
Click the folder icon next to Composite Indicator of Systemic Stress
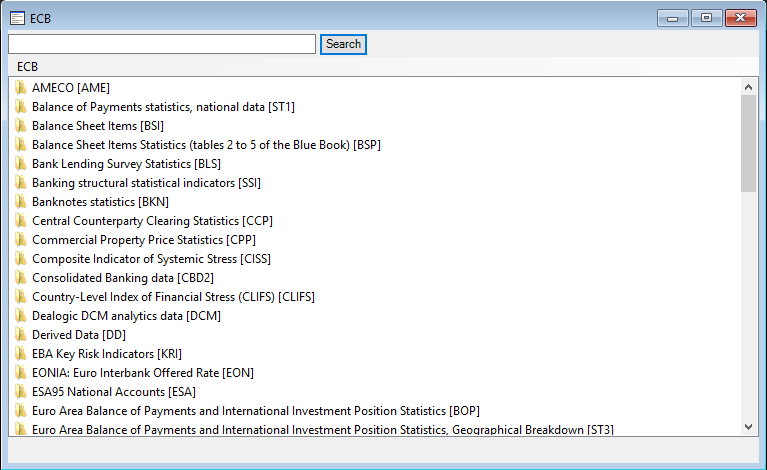point(21,259)
